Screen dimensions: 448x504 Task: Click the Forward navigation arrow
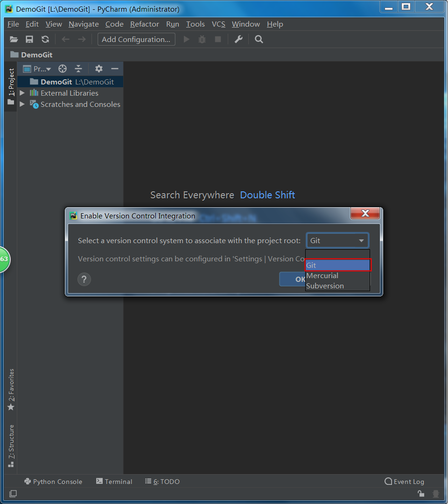pyautogui.click(x=82, y=39)
